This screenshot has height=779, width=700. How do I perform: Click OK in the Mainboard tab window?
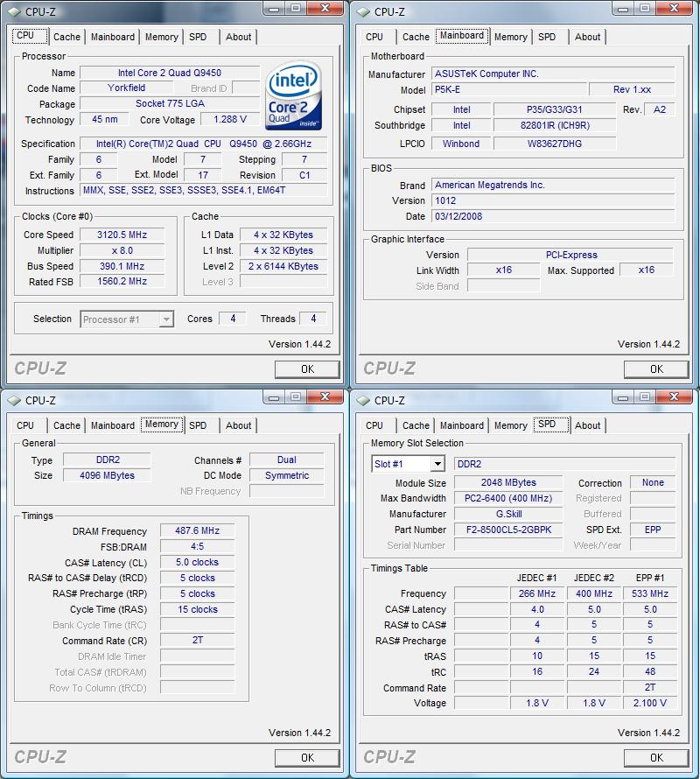coord(656,369)
